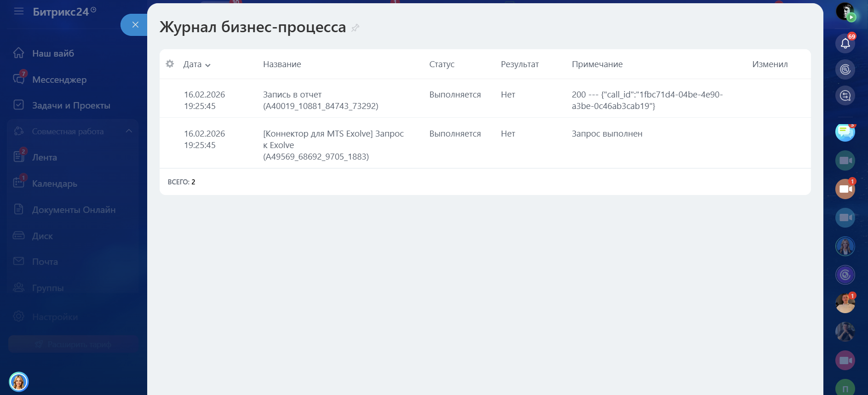Go to Задачи и Проекты
The height and width of the screenshot is (395, 868).
[71, 105]
